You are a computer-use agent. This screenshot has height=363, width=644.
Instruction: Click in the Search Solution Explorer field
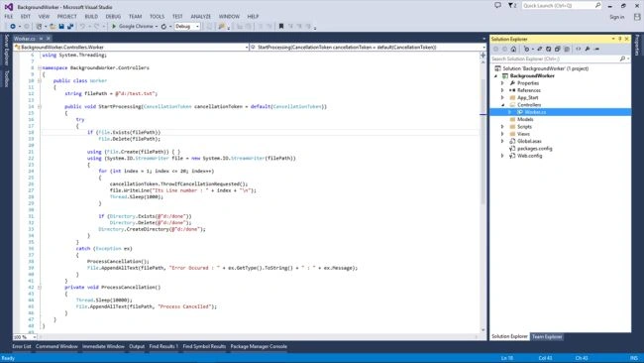(x=555, y=59)
